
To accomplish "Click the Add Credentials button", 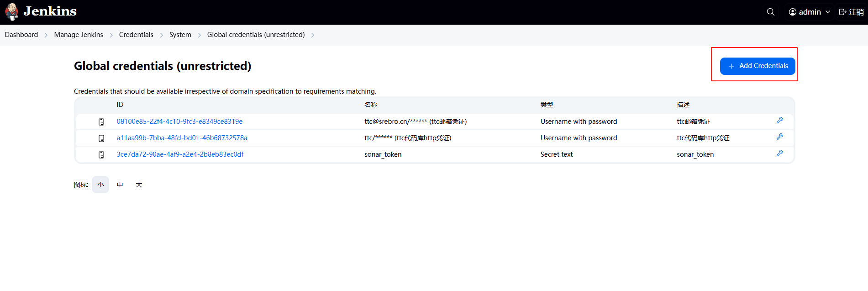I will click(757, 66).
